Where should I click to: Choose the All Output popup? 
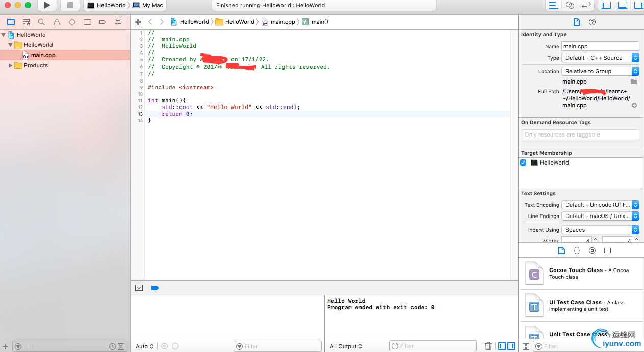[x=346, y=346]
